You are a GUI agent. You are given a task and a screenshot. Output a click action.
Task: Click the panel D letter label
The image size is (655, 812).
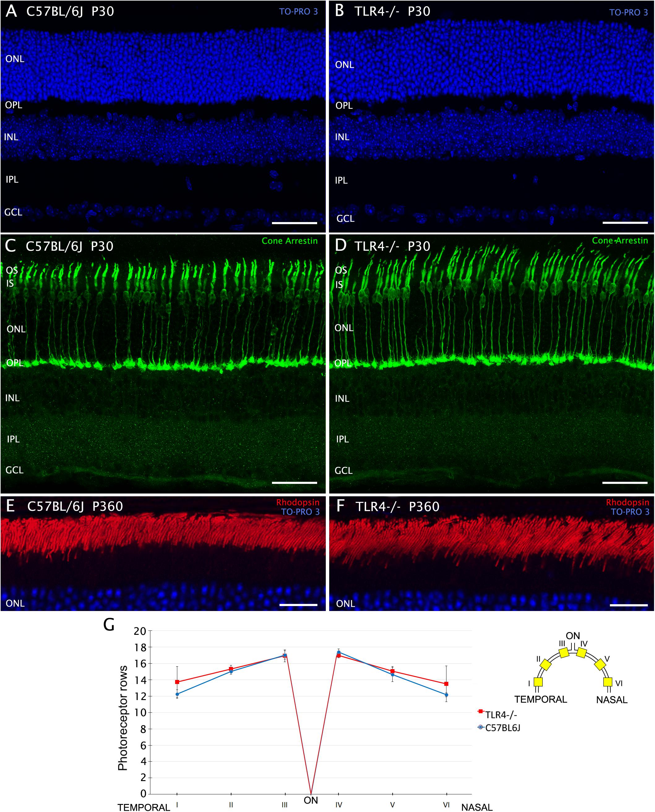[340, 246]
